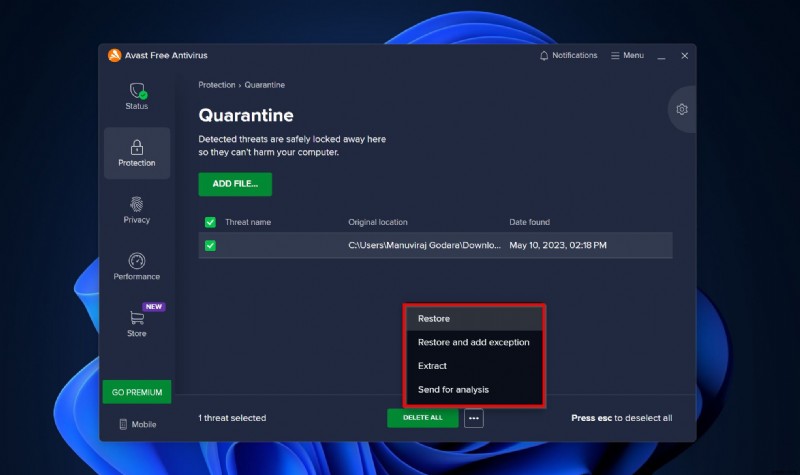Viewport: 800px width, 475px height.
Task: Click the Avast logo icon
Action: click(x=114, y=55)
